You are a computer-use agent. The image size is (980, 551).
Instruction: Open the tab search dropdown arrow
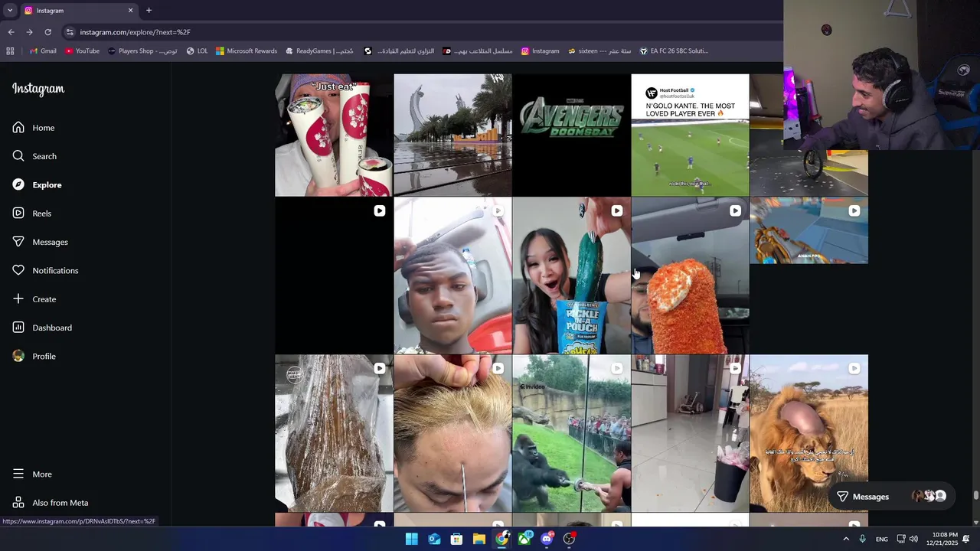[10, 11]
